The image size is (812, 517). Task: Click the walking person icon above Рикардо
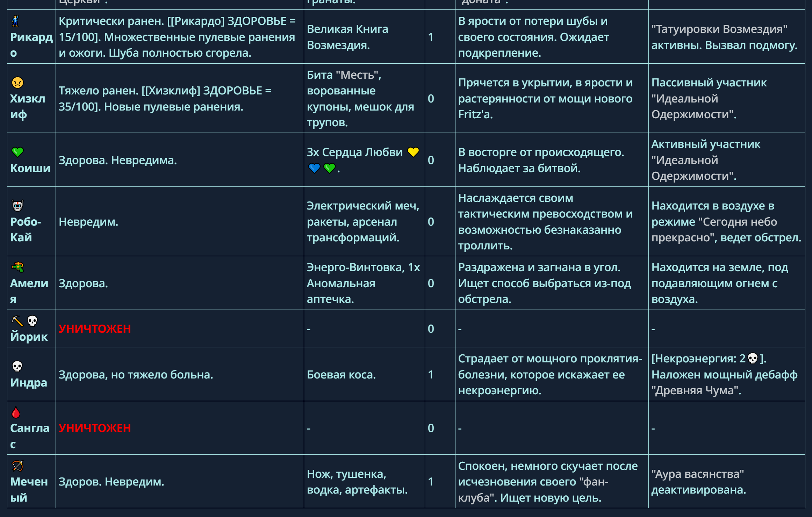pos(15,21)
